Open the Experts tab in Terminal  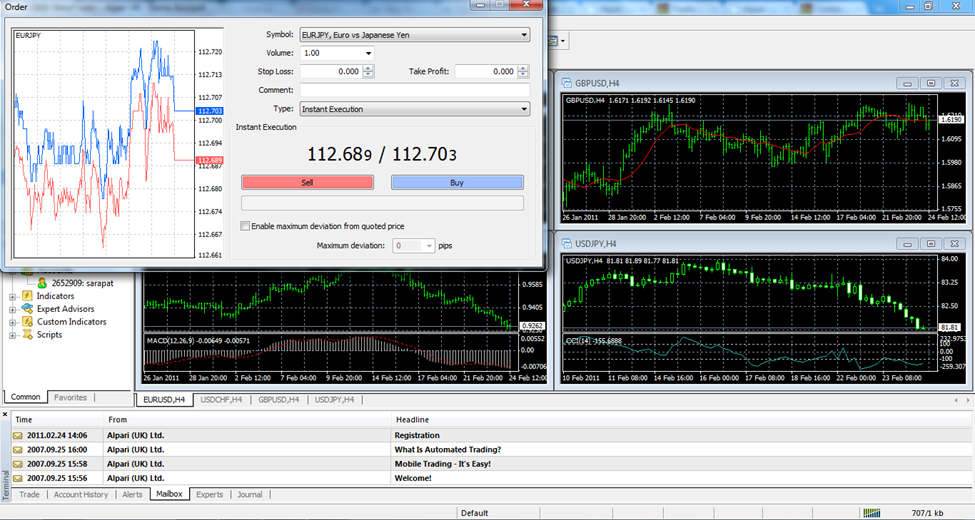[210, 494]
